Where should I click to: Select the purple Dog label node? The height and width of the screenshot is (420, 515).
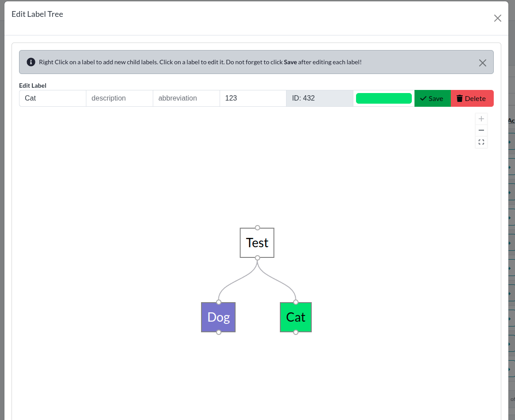(x=218, y=317)
